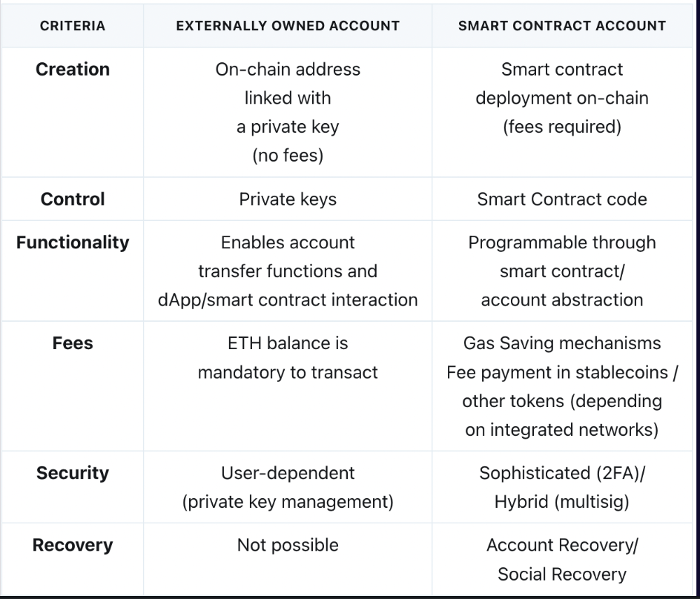Select the EXTERNALLY OWNED ACCOUNT column header
Screen dimensions: 700x599
tap(288, 26)
